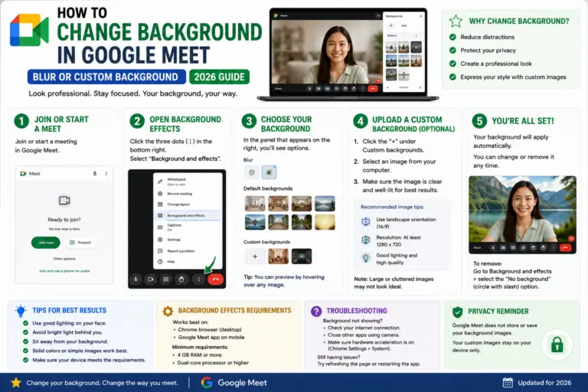Screen dimensions: 588x392
Task: Click the checkmark next to Reduce distractions
Action: [452, 37]
